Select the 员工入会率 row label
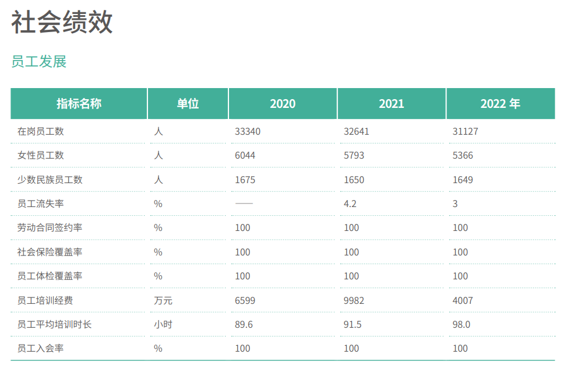This screenshot has width=588, height=375. tap(41, 348)
